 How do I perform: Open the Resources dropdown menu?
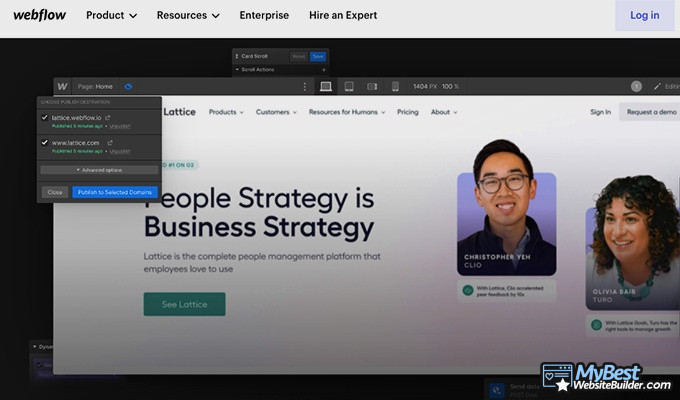[x=188, y=15]
